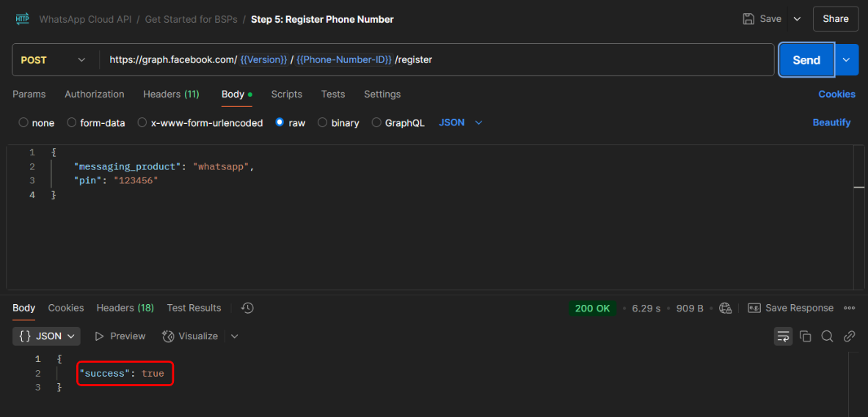Click the response link icon
Screen dimensions: 868x417
click(x=849, y=336)
